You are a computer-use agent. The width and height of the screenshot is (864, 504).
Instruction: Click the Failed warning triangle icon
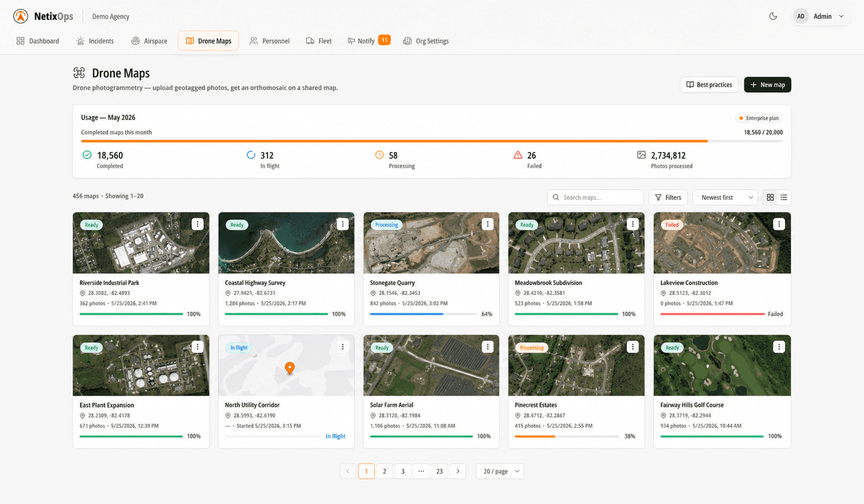tap(518, 155)
